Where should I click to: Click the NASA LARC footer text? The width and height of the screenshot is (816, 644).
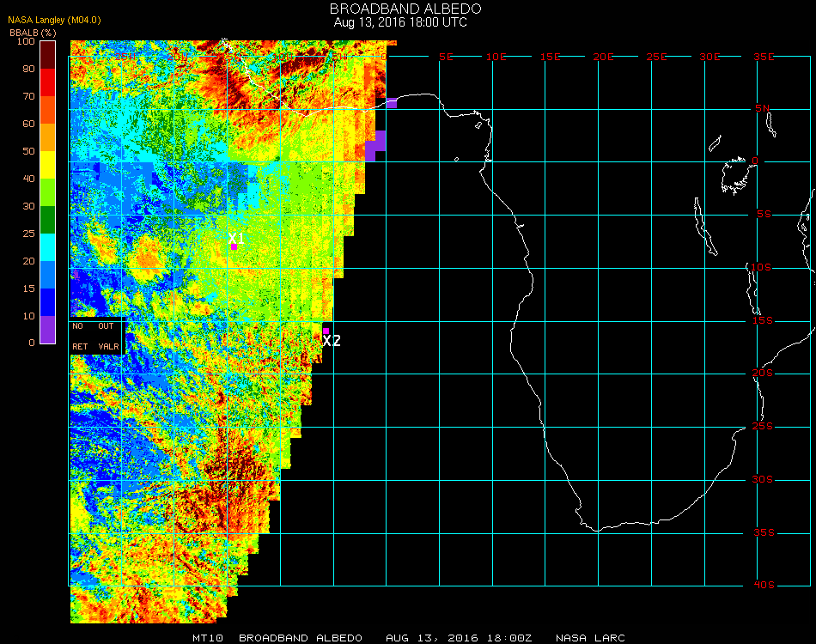590,638
